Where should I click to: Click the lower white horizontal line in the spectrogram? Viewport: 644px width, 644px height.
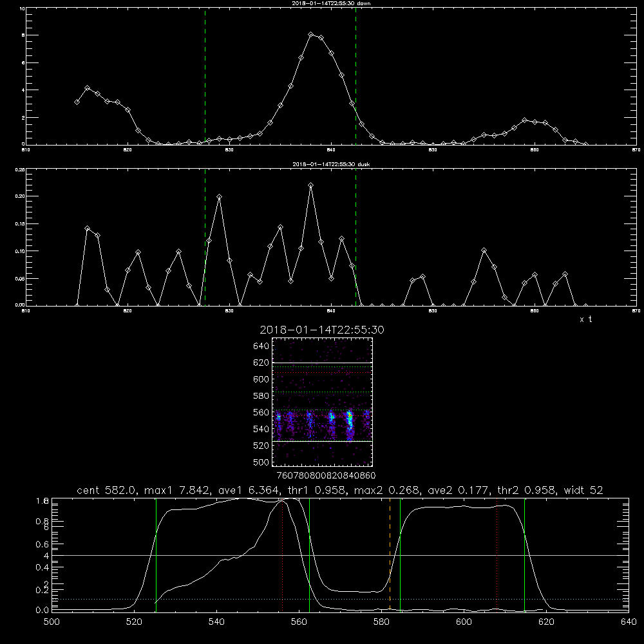coord(322,441)
